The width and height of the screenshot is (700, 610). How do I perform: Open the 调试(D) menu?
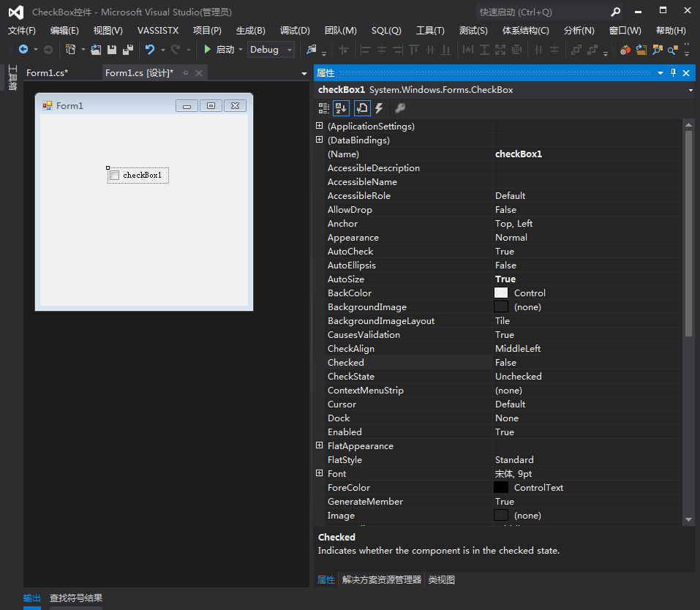pyautogui.click(x=294, y=30)
